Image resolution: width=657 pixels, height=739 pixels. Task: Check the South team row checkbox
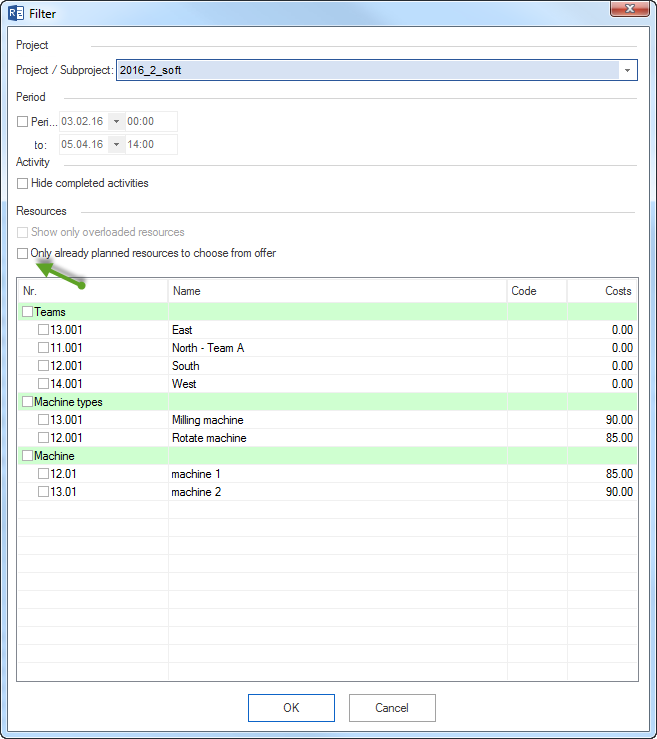[43, 366]
